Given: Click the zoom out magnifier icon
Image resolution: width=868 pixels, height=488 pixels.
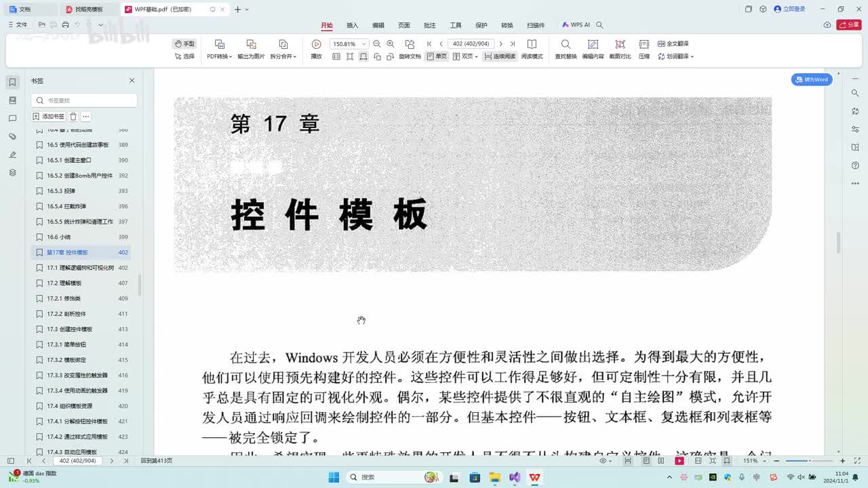Looking at the screenshot, I should (377, 44).
